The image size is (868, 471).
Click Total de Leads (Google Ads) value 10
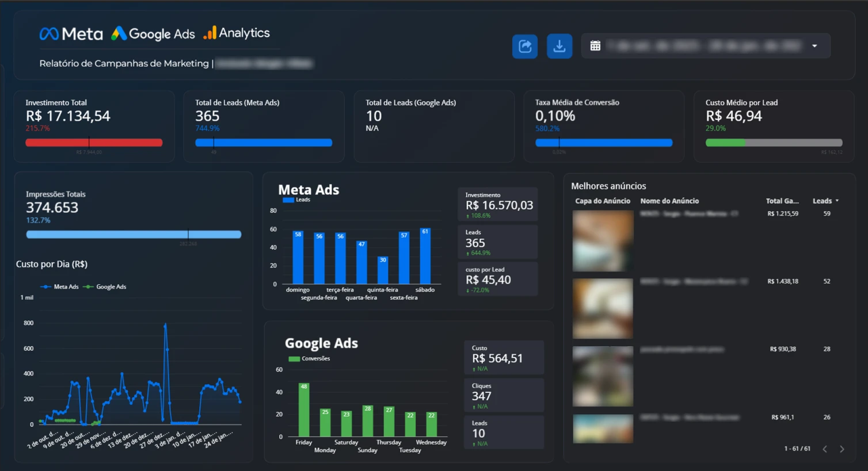374,116
